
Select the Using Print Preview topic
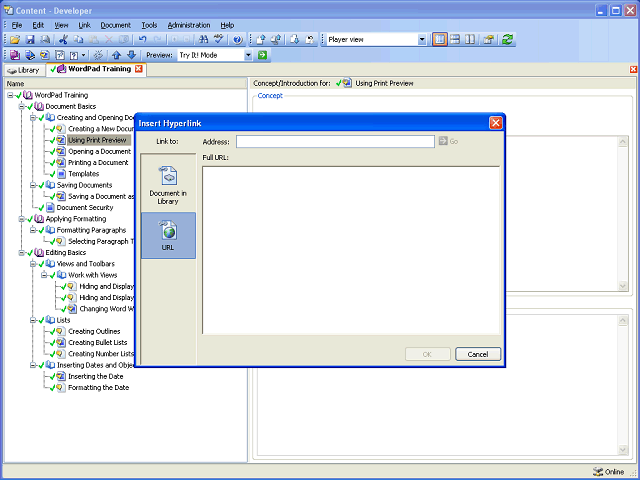click(97, 140)
